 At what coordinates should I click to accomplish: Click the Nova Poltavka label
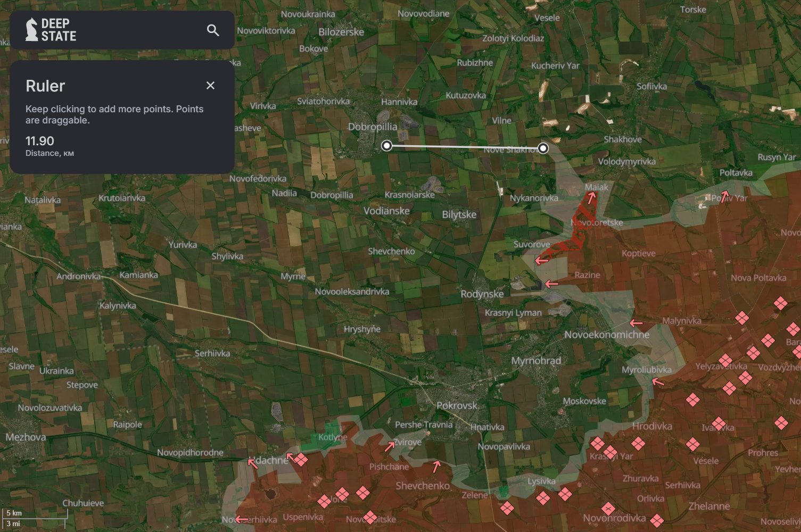tap(758, 278)
